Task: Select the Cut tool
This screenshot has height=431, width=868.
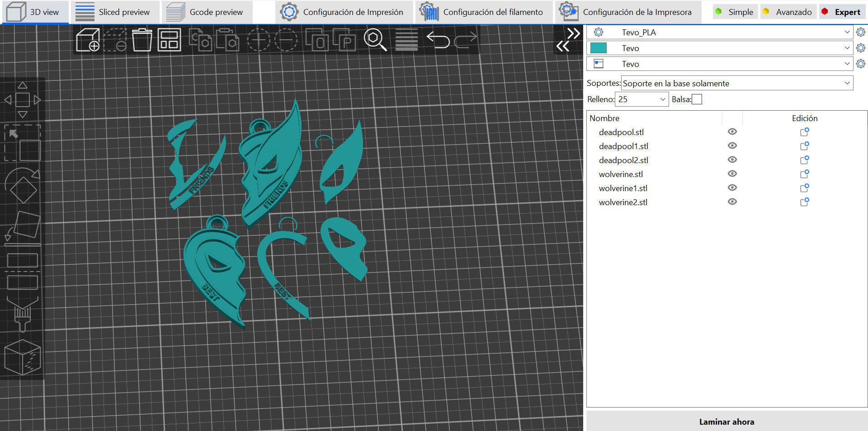Action: click(22, 272)
